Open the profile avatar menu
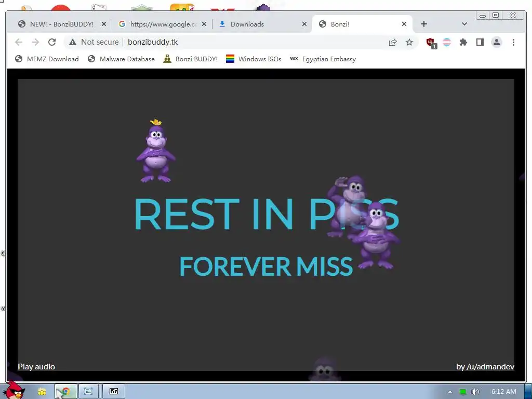 (x=496, y=42)
